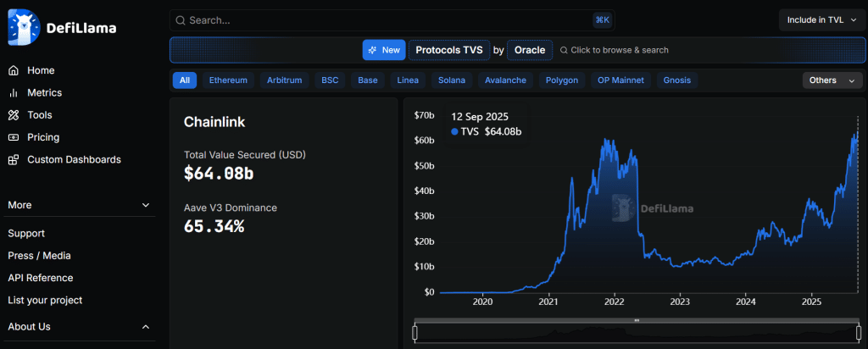Viewport: 868px width, 349px height.
Task: Click the Home icon in sidebar
Action: [x=14, y=70]
